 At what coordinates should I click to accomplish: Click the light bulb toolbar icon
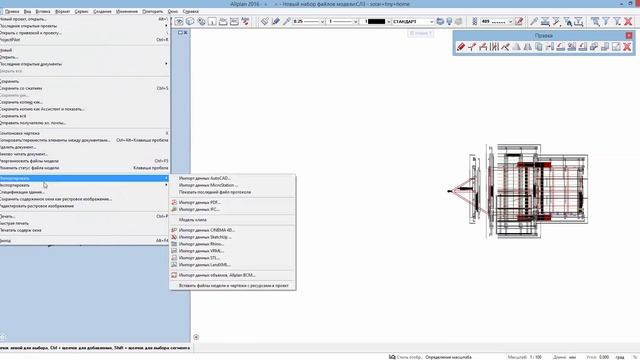point(449,22)
